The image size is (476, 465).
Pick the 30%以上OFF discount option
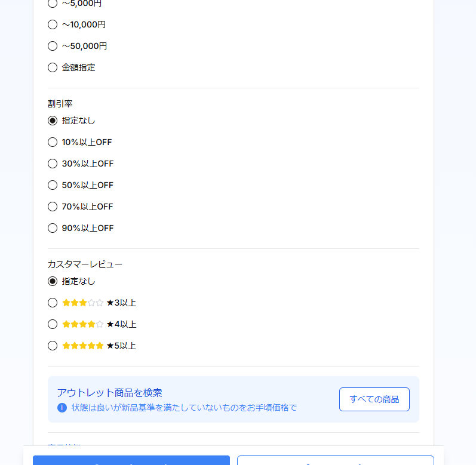53,164
